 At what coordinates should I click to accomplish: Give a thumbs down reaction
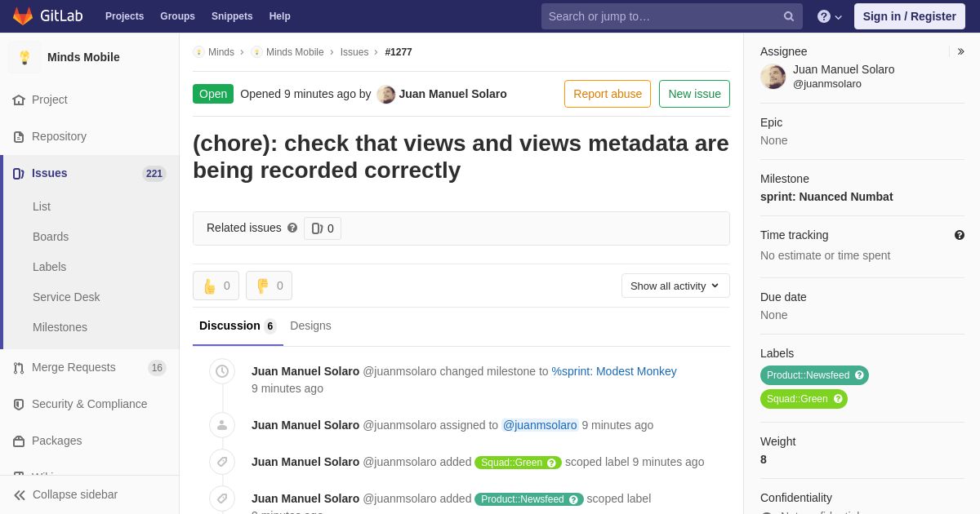(x=269, y=286)
